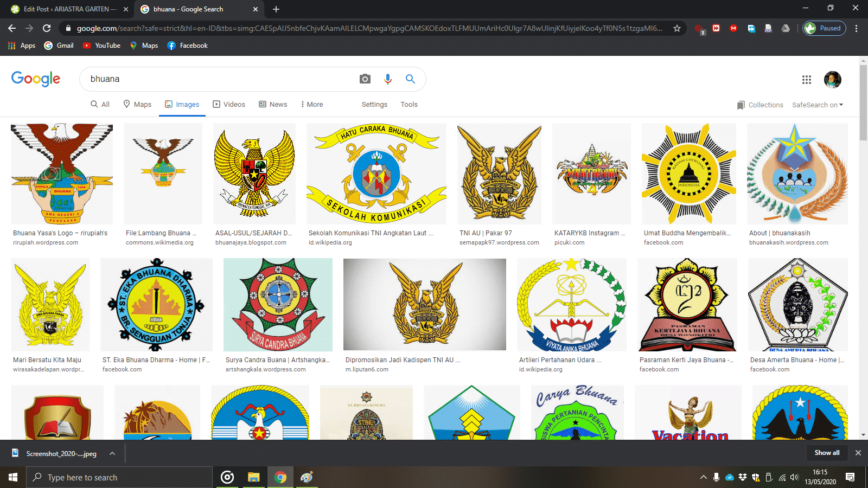The width and height of the screenshot is (868, 488).
Task: Click the voice search microphone icon
Action: coord(388,79)
